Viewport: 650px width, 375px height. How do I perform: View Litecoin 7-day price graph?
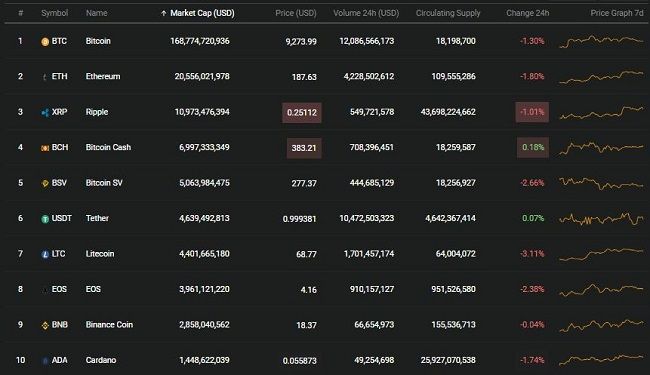(x=601, y=254)
